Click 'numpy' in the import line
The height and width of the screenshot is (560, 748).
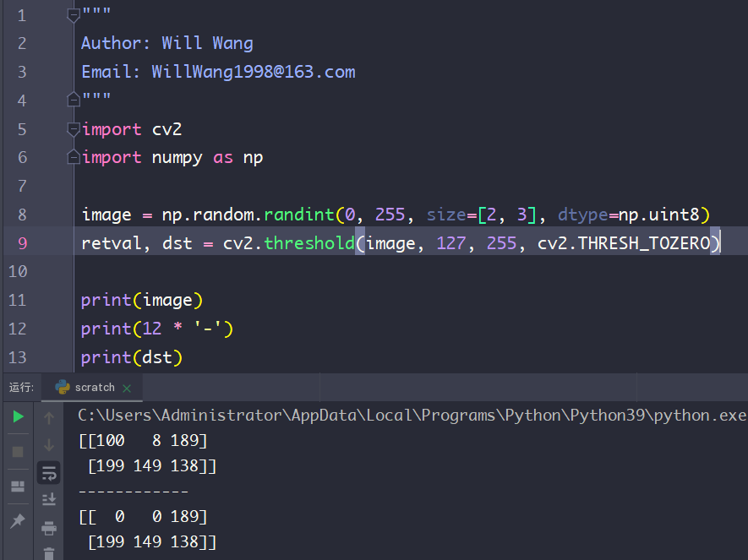pyautogui.click(x=177, y=158)
